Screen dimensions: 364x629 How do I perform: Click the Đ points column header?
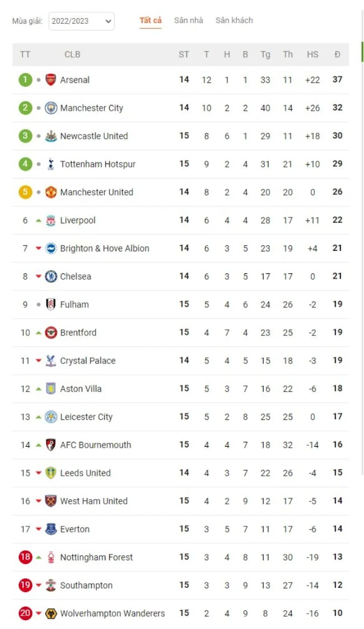(x=337, y=54)
